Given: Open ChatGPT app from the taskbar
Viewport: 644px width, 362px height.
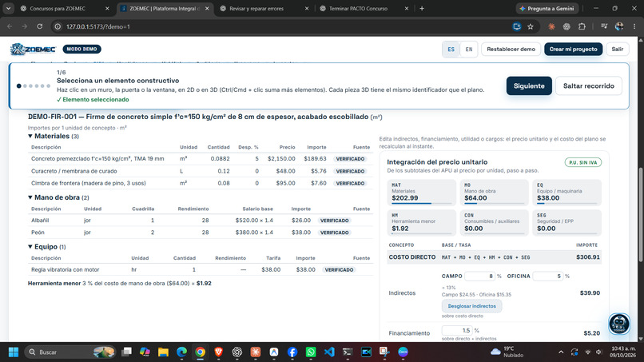Looking at the screenshot, I should [237, 352].
